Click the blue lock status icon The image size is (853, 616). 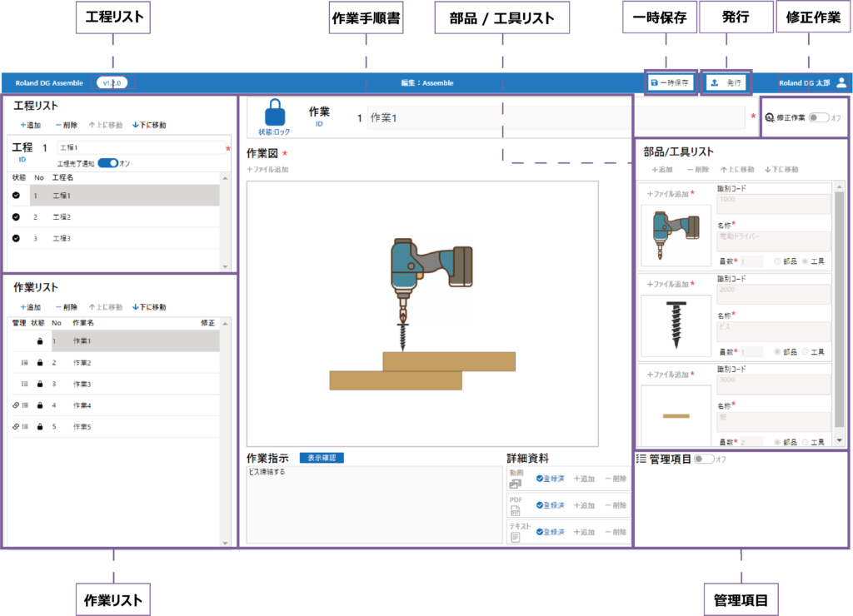coord(276,113)
